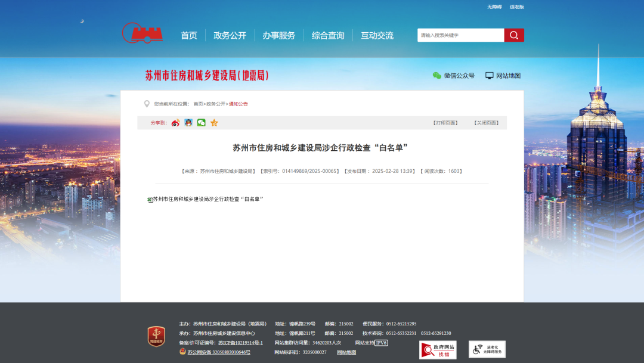Click the 打印页面 print page button
Screen dimensions: 644x363
445,123
